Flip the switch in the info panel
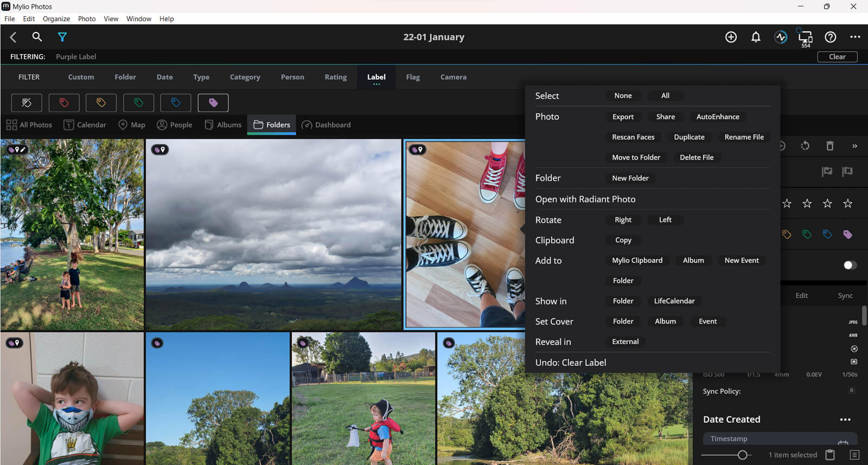This screenshot has width=868, height=465. click(x=850, y=265)
